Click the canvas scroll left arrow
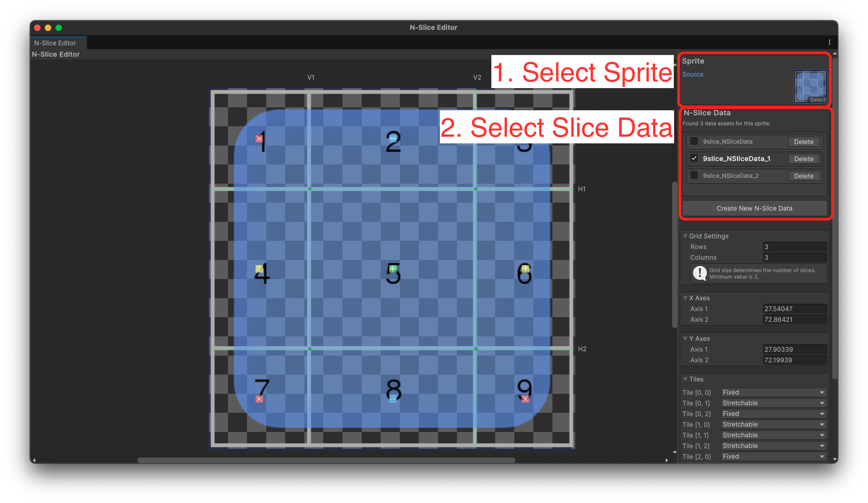Screen dimensions: 868x503 pyautogui.click(x=34, y=460)
